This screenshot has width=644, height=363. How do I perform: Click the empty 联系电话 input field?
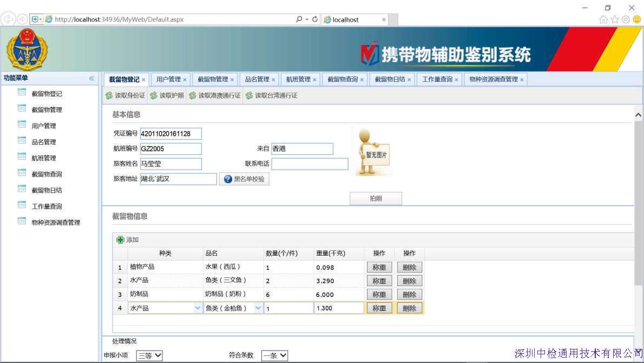coord(310,164)
